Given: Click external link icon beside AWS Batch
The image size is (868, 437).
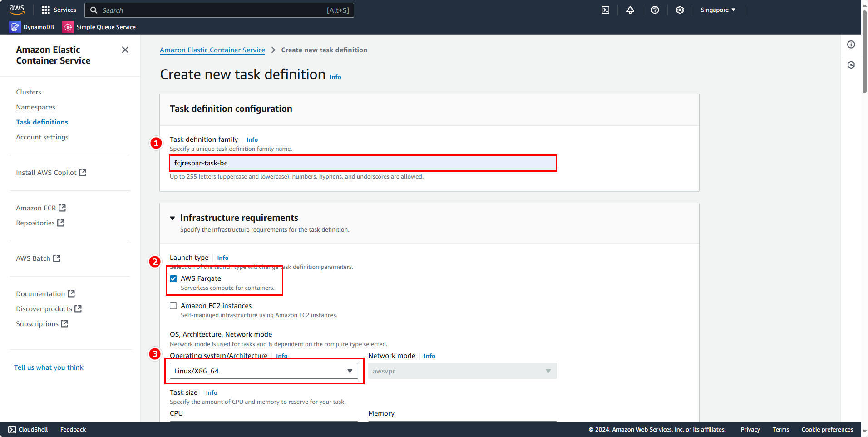Looking at the screenshot, I should pyautogui.click(x=57, y=258).
